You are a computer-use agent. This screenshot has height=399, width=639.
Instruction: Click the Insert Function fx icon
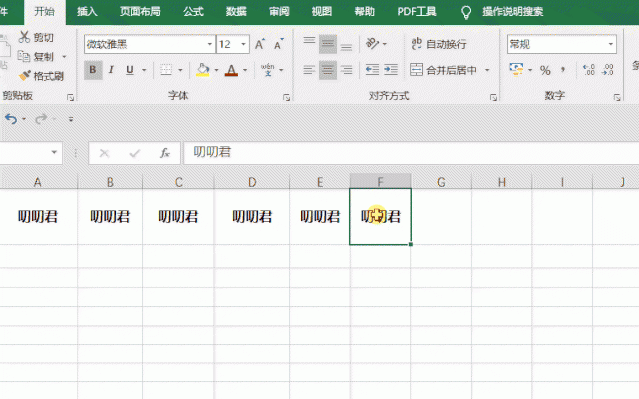[x=165, y=153]
